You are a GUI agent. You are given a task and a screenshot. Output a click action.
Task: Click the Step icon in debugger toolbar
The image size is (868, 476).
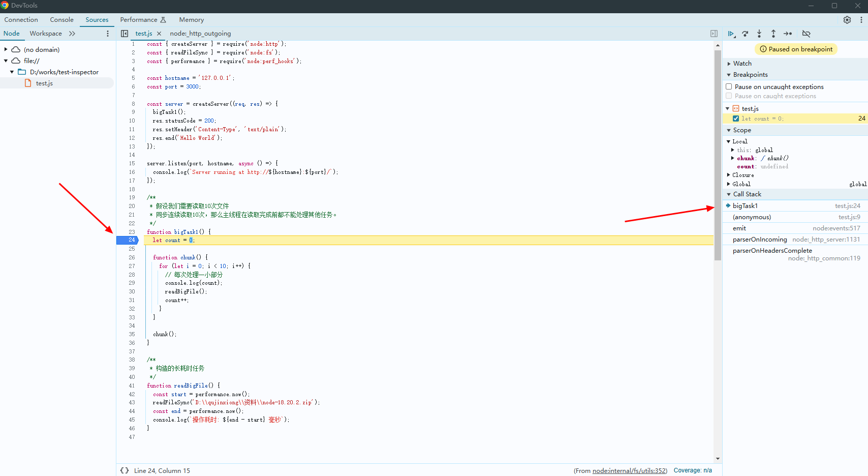pyautogui.click(x=788, y=34)
